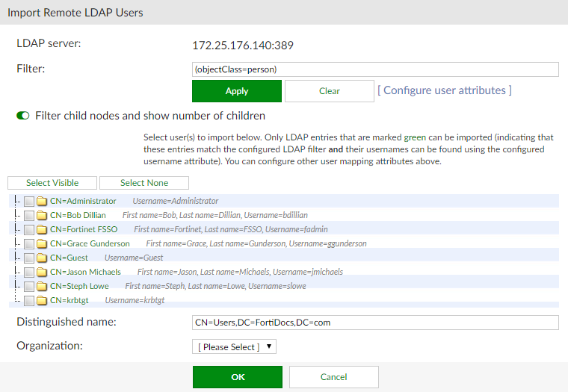Click the folder icon beside CN=Guest

coord(42,258)
